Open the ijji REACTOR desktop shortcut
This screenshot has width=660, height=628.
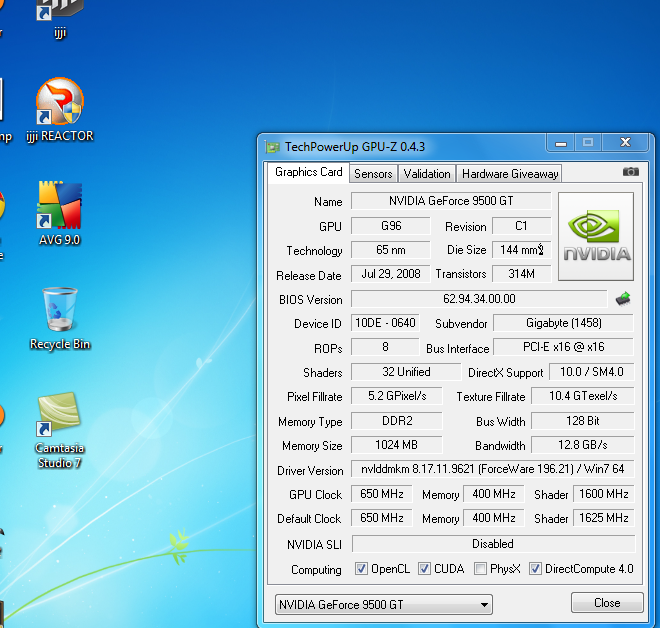pyautogui.click(x=60, y=110)
